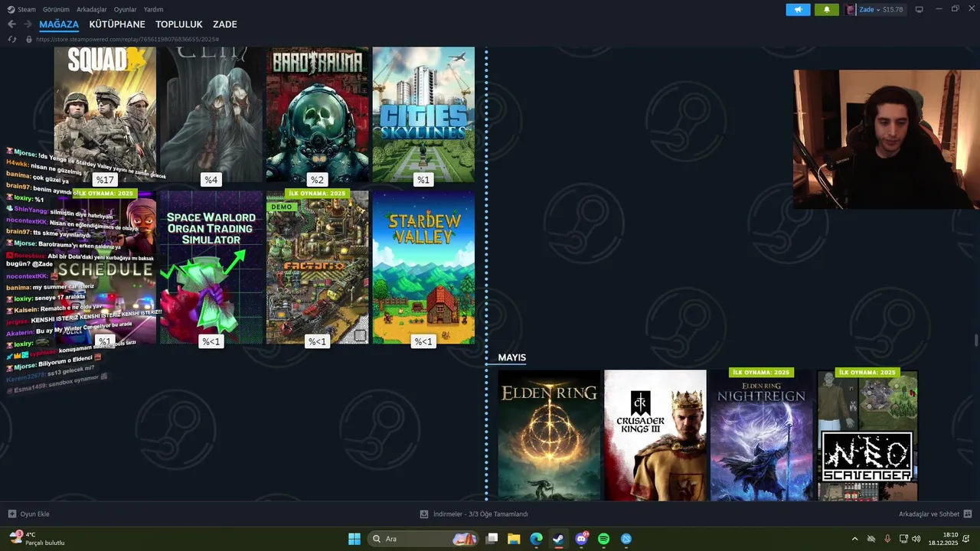Viewport: 980px width, 551px height.
Task: Open the Barotrauma game cover
Action: pyautogui.click(x=317, y=114)
